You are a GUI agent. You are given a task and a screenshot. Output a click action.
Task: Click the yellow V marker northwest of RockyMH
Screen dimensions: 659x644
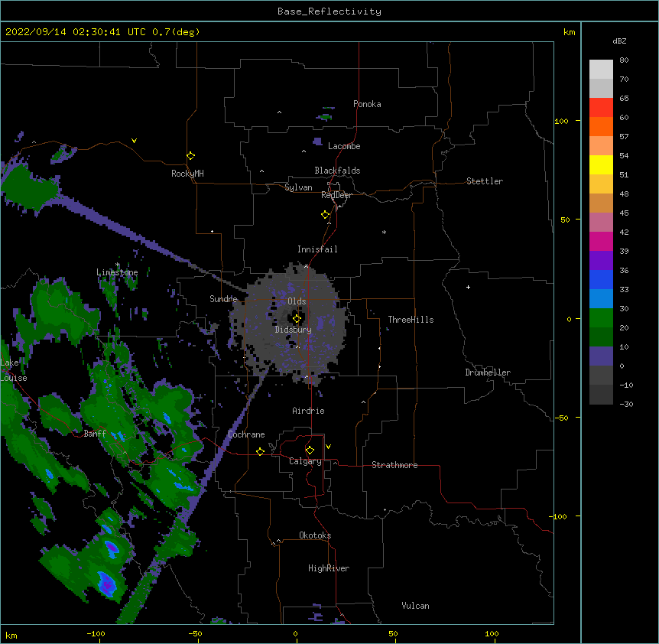(x=134, y=141)
